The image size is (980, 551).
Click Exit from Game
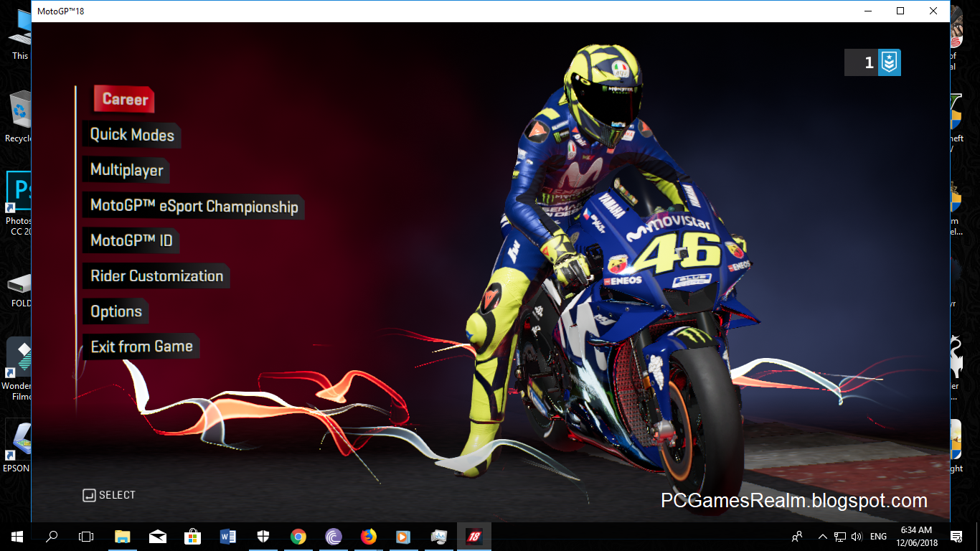[141, 347]
